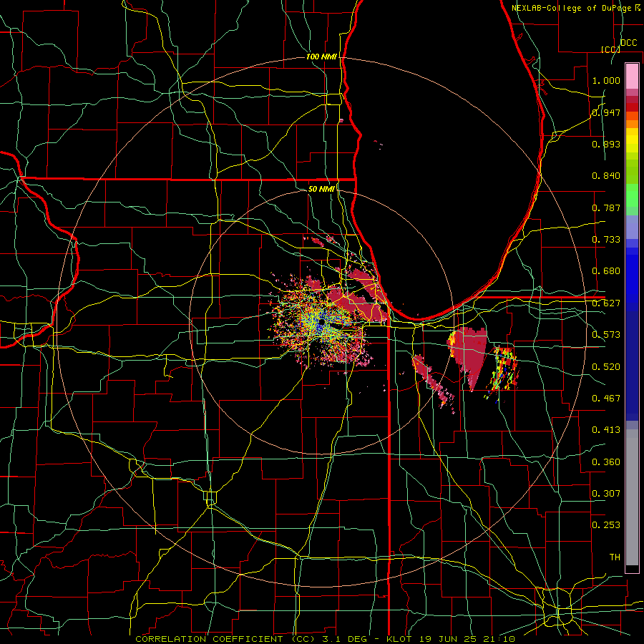Viewport: 644px width, 644px height.
Task: Select the 0.947 value on the scale
Action: 606,112
